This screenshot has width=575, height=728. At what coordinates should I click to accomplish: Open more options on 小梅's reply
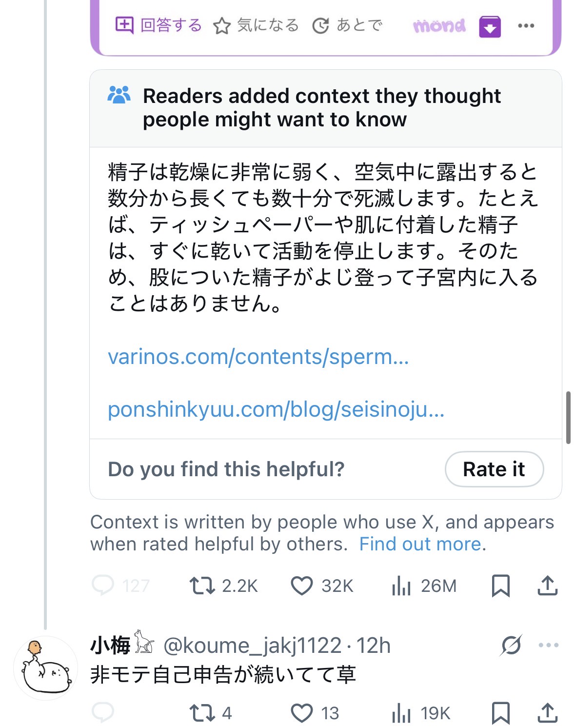549,645
